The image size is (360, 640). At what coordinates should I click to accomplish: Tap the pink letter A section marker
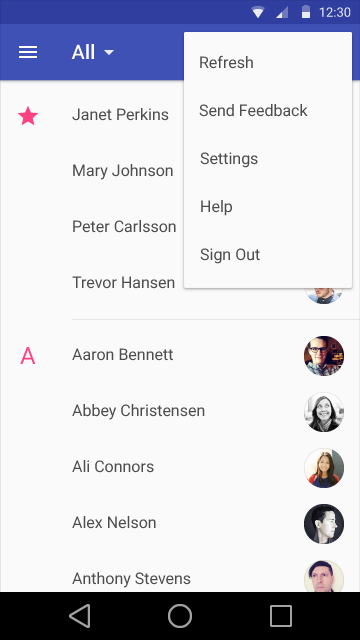tap(28, 356)
